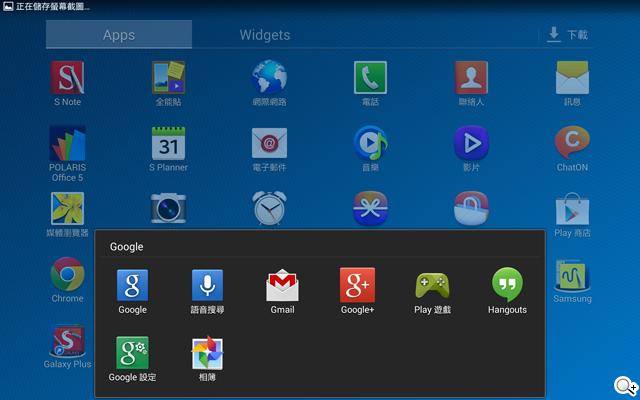Tap the voice search microphone icon
640x400 pixels.
207,286
